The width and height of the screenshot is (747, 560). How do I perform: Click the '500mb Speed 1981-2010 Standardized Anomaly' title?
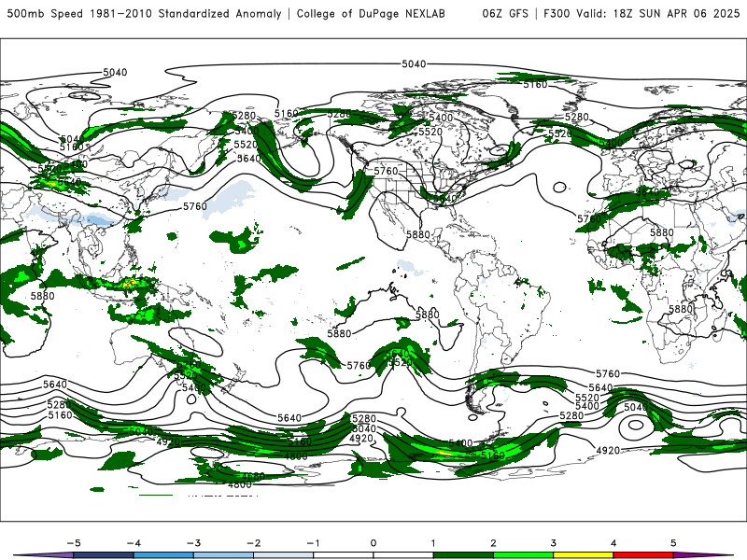click(144, 14)
